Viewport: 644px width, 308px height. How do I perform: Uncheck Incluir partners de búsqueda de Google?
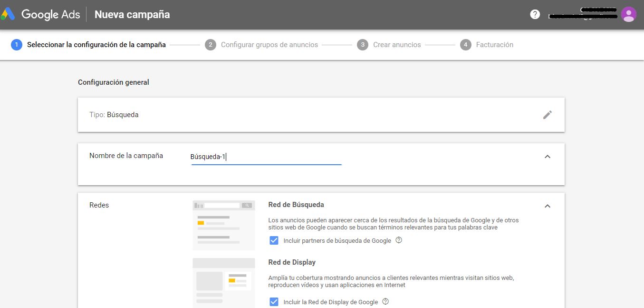(274, 240)
